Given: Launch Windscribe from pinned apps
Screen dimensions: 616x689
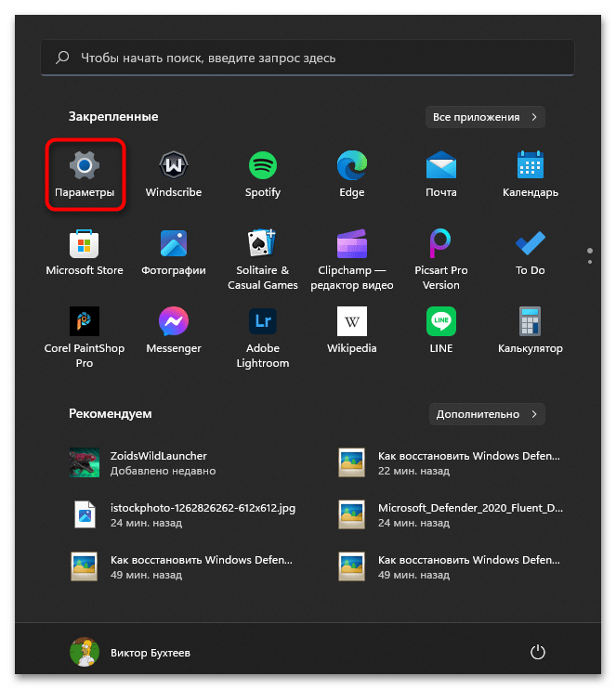Looking at the screenshot, I should click(x=174, y=175).
